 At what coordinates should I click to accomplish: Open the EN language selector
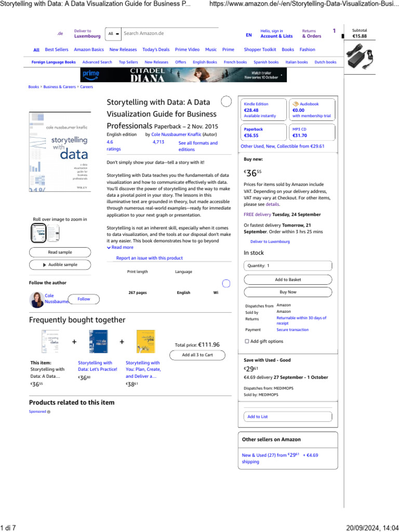click(x=249, y=35)
